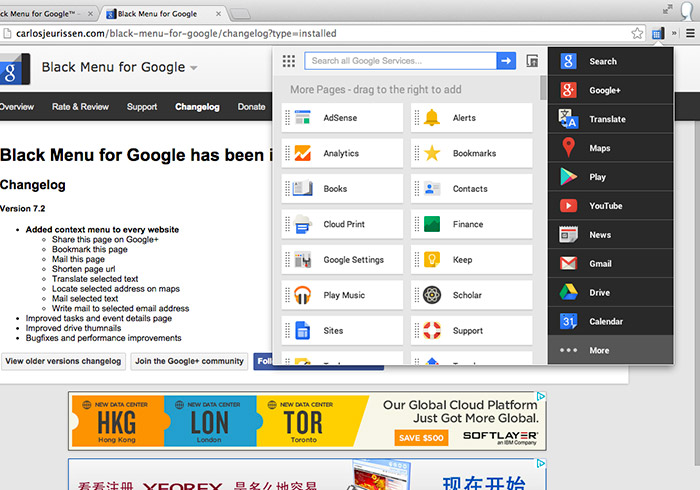Go to the Overview nav tab

(17, 107)
